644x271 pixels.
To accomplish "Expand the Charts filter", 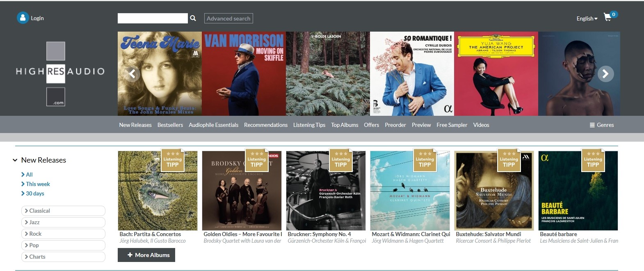I will (63, 257).
